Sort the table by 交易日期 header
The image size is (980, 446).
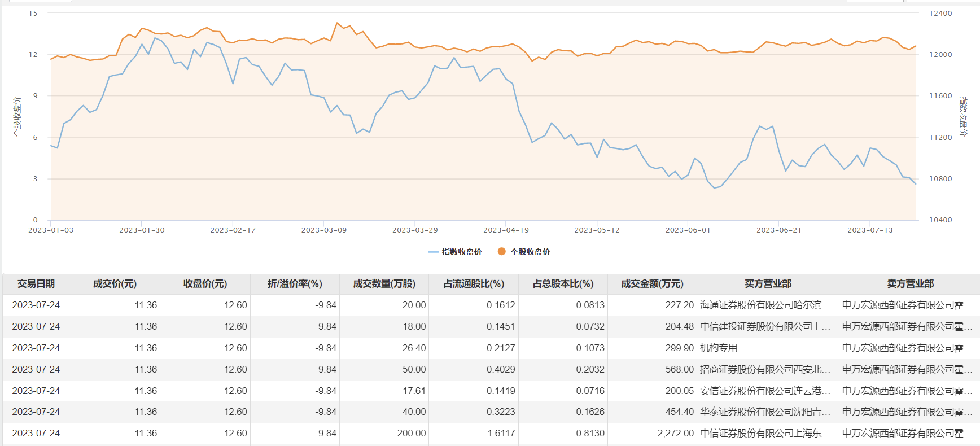[x=36, y=284]
